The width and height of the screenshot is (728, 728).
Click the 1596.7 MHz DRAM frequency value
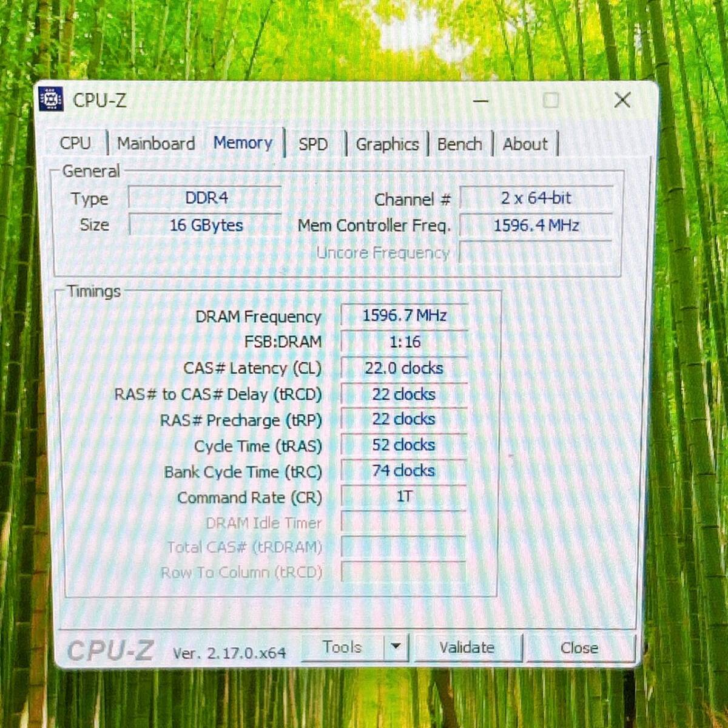coord(405,315)
